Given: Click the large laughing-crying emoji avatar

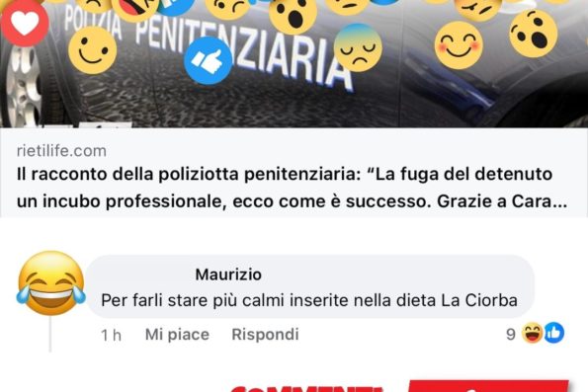Looking at the screenshot, I should point(51,283).
